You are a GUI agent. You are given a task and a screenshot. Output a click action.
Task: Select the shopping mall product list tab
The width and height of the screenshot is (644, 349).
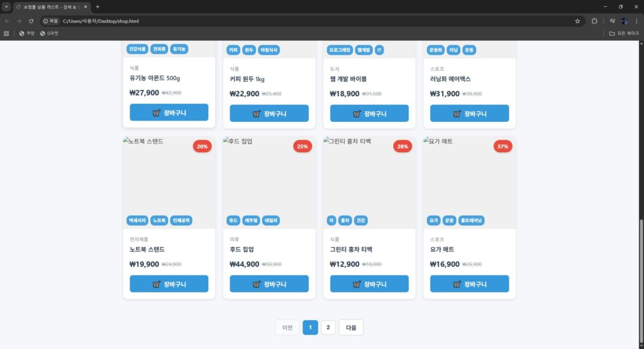(52, 6)
